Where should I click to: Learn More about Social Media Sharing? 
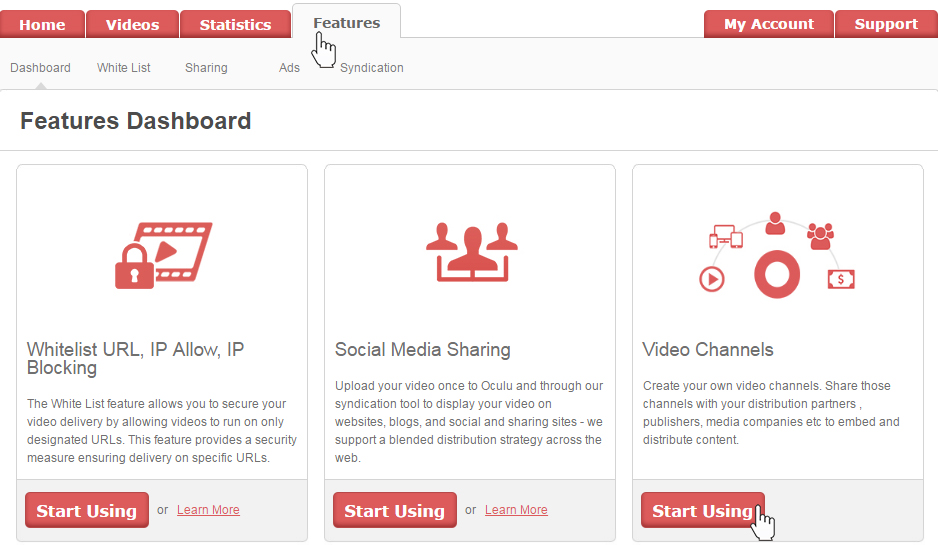point(516,510)
